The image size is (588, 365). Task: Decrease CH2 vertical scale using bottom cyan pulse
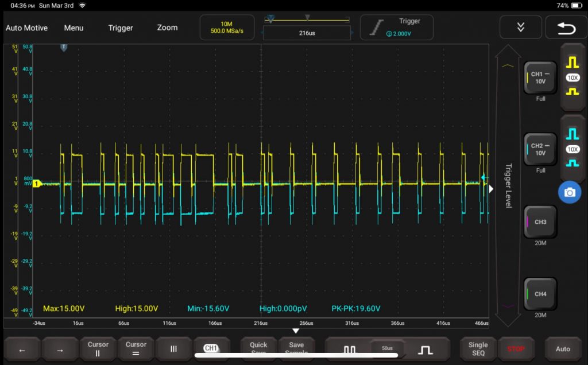point(572,163)
